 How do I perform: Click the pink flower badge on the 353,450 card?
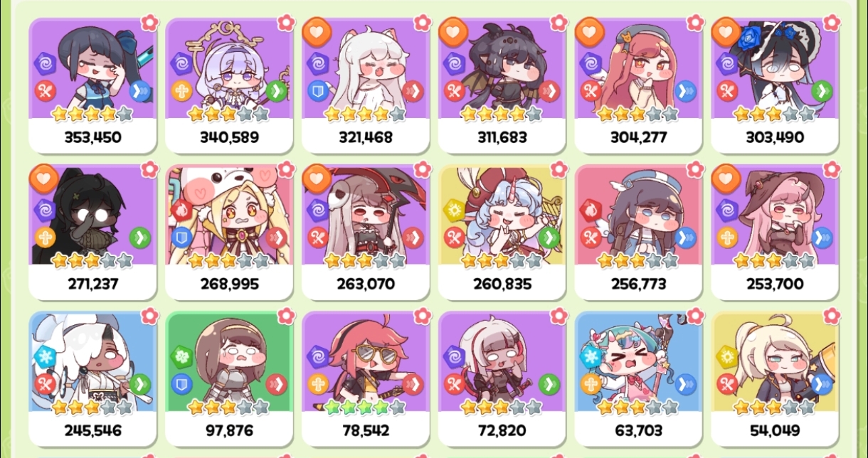[x=149, y=22]
